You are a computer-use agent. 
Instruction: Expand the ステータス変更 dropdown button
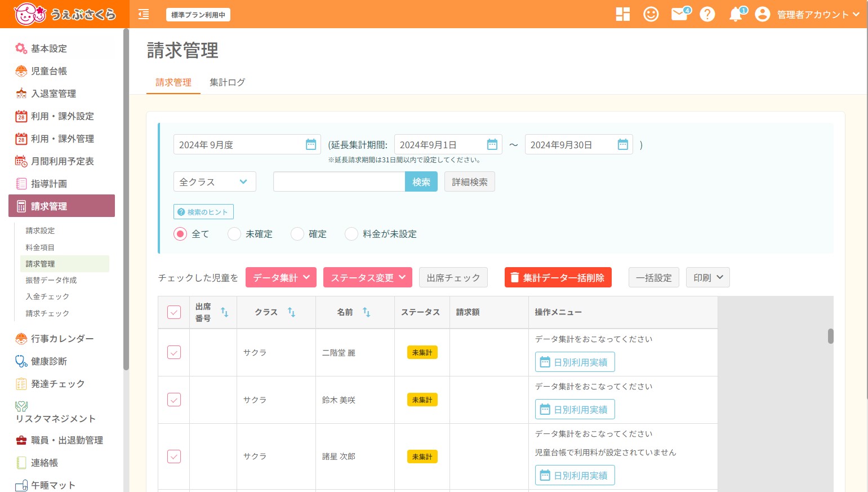pos(368,277)
